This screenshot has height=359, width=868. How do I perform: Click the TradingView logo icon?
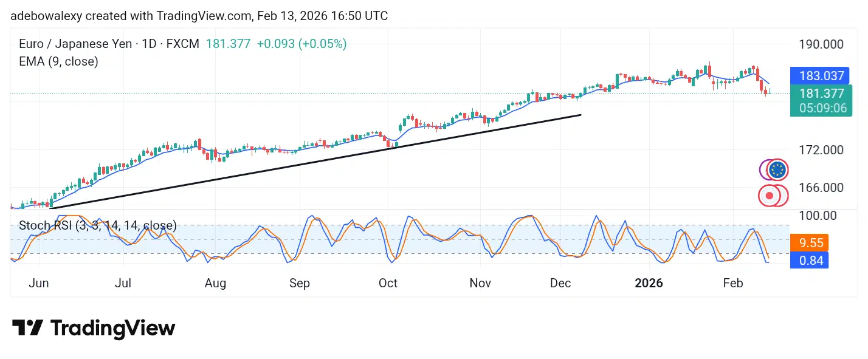[27, 329]
